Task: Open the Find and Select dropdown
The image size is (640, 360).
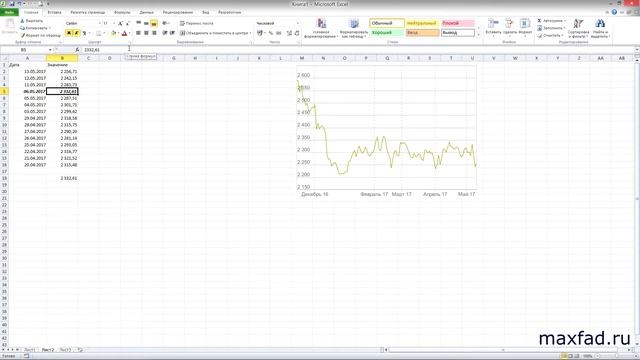Action: 600,29
